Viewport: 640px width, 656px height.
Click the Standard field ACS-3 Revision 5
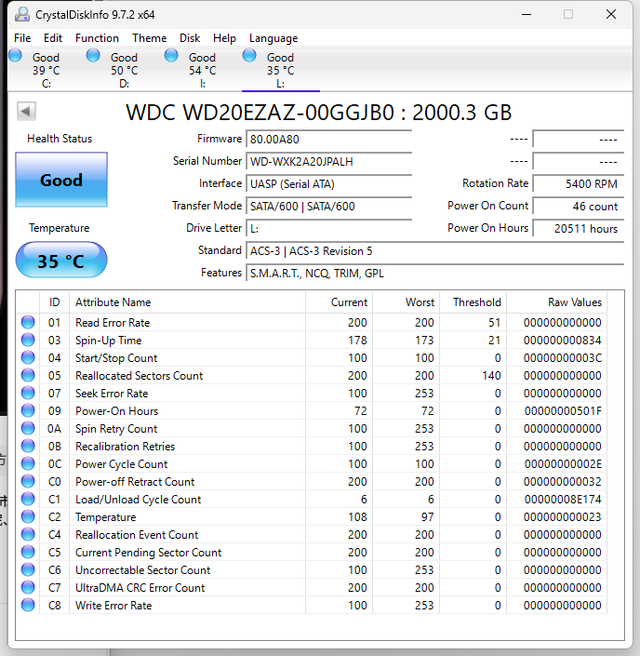435,251
